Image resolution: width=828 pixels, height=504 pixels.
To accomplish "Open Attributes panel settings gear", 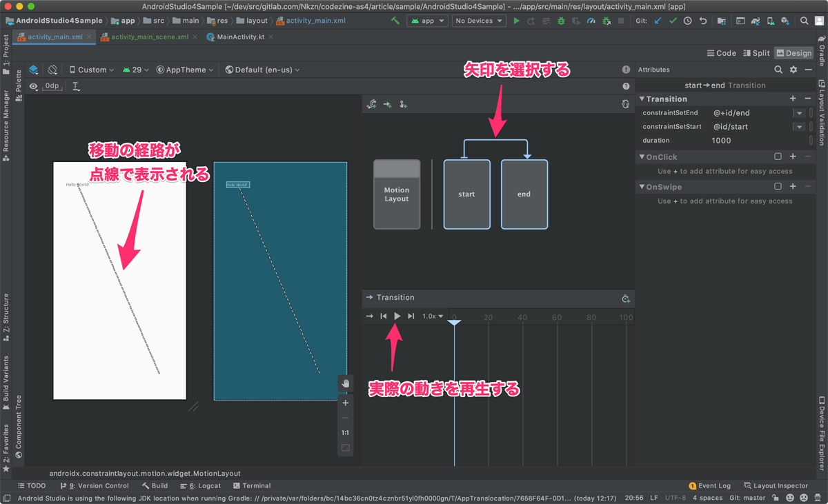I will (793, 70).
